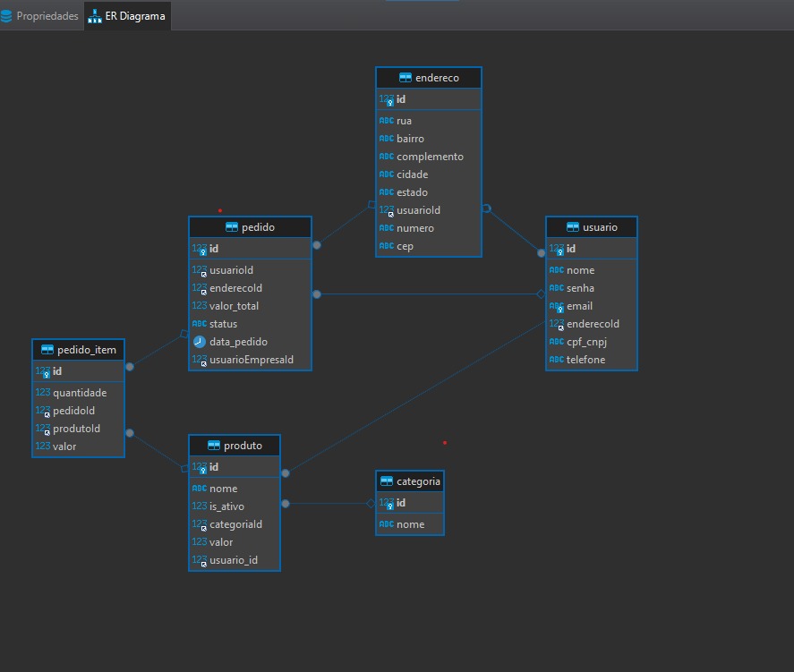Select the usuario table header
The height and width of the screenshot is (672, 794).
[592, 227]
